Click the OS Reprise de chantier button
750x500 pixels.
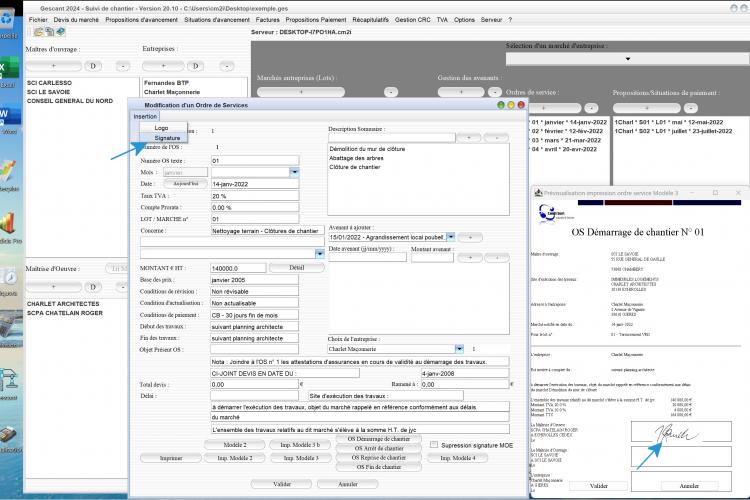click(x=378, y=457)
